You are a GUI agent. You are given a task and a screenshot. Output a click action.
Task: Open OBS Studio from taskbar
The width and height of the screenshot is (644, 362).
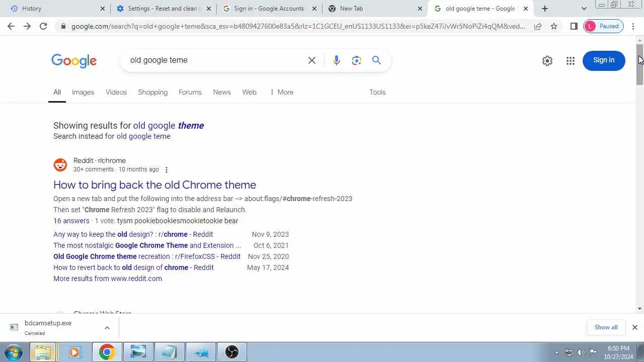[232, 352]
